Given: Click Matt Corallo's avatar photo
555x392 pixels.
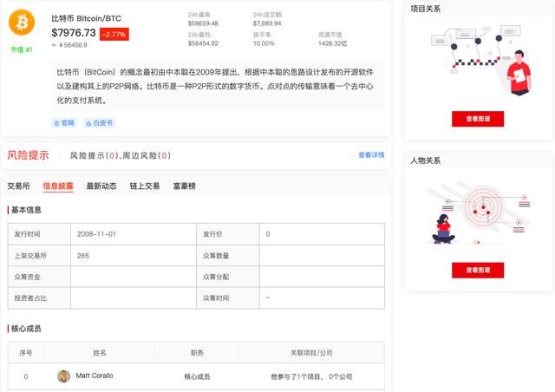Looking at the screenshot, I should (x=63, y=376).
